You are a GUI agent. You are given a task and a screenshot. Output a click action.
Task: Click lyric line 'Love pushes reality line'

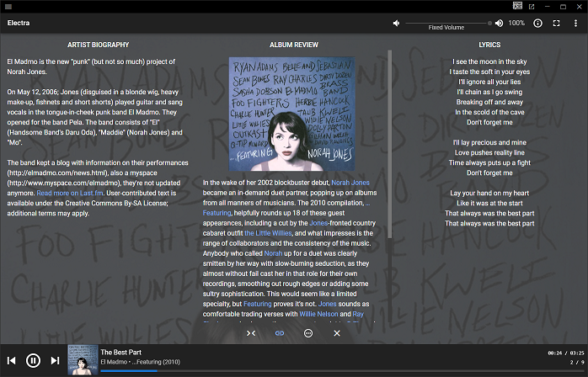pyautogui.click(x=489, y=152)
